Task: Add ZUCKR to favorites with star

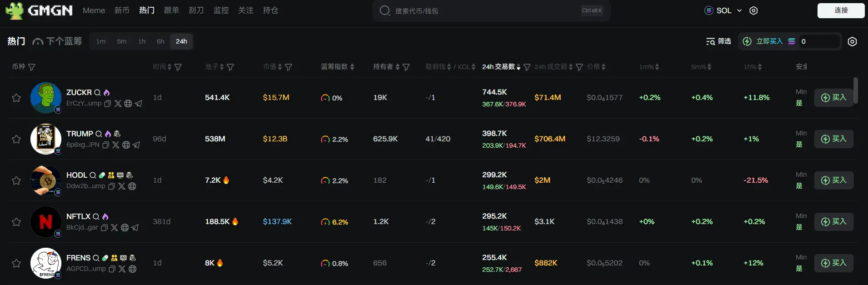Action: (16, 98)
